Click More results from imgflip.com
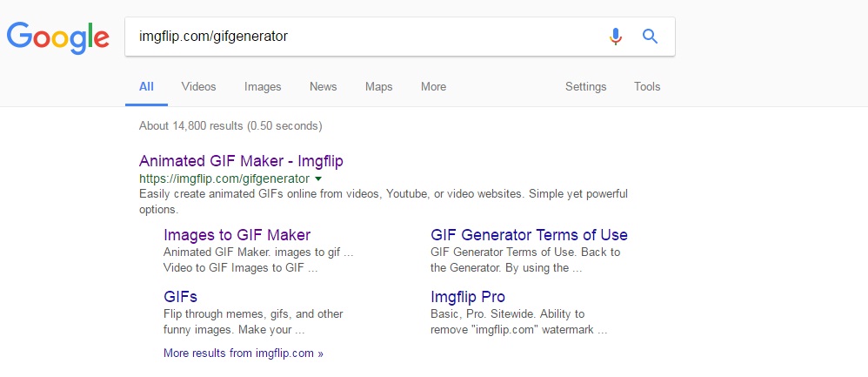The image size is (868, 377). coord(243,353)
